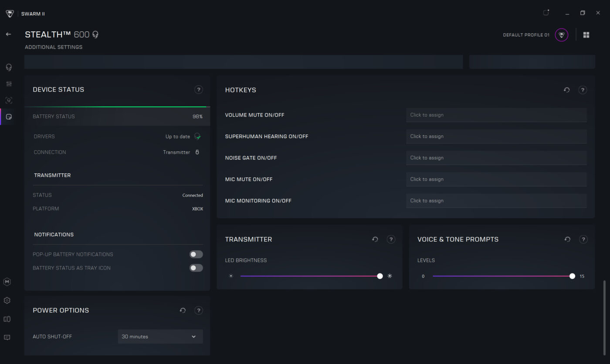Open help for Voice & Tone Prompts
Screen dimensions: 610x364
pos(583,239)
